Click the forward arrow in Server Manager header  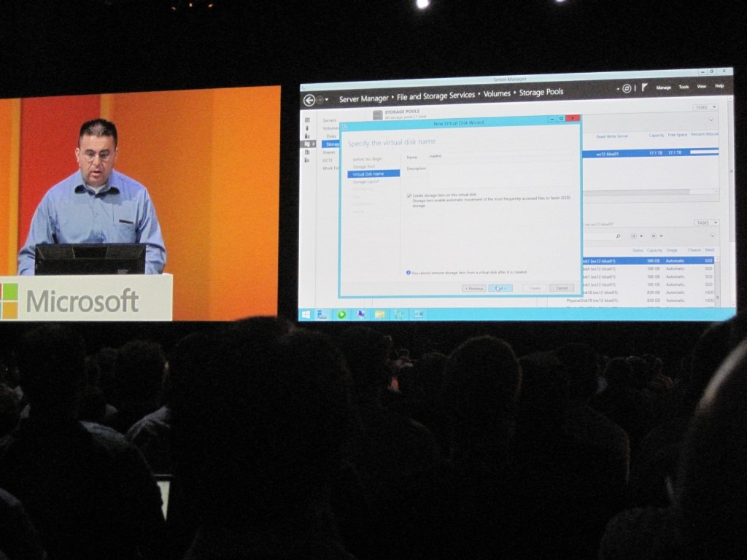coord(320,100)
